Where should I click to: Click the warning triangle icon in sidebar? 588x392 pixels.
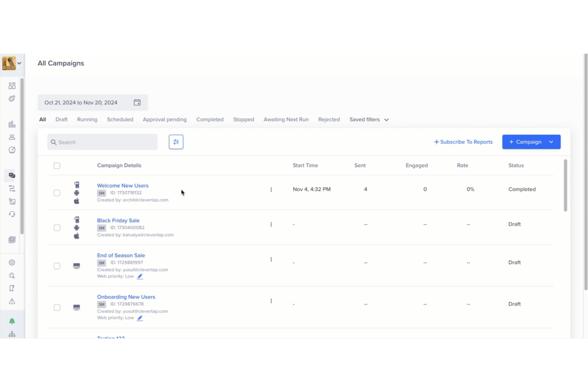(12, 301)
